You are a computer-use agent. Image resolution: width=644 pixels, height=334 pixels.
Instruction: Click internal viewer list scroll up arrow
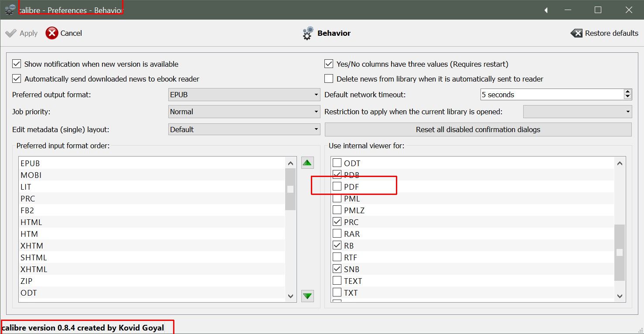coord(620,163)
